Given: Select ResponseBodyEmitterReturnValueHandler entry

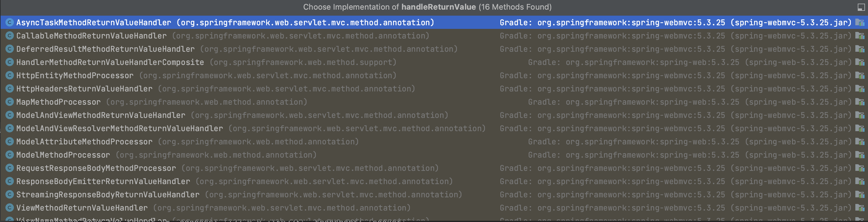Looking at the screenshot, I should point(434,181).
